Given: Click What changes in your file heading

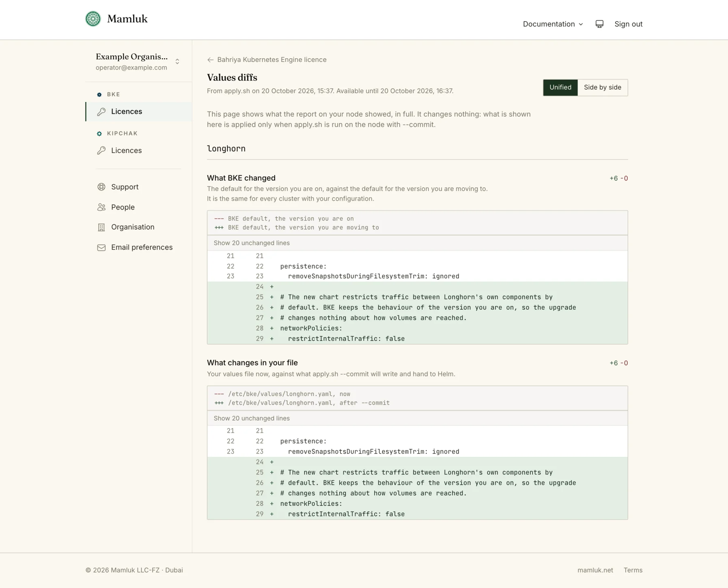Looking at the screenshot, I should pos(252,363).
